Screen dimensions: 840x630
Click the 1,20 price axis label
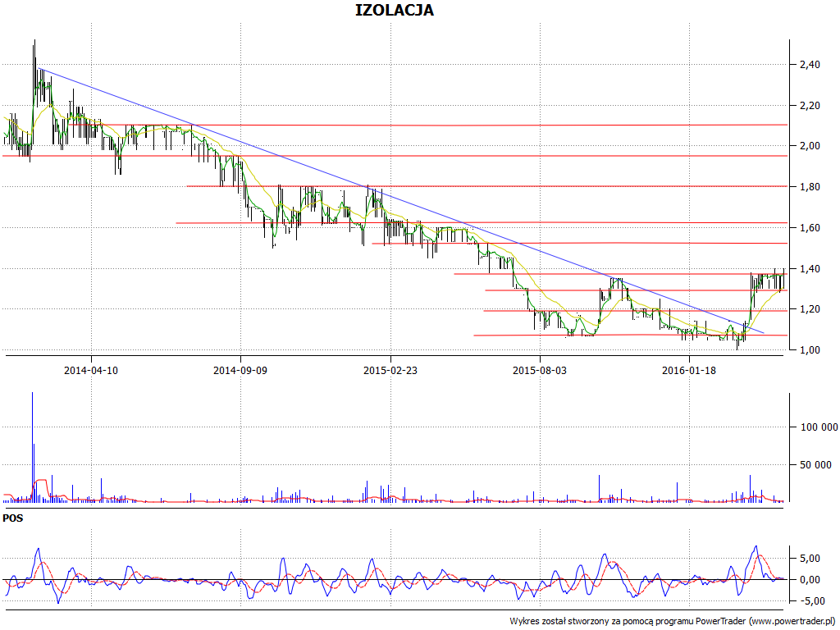tap(810, 309)
